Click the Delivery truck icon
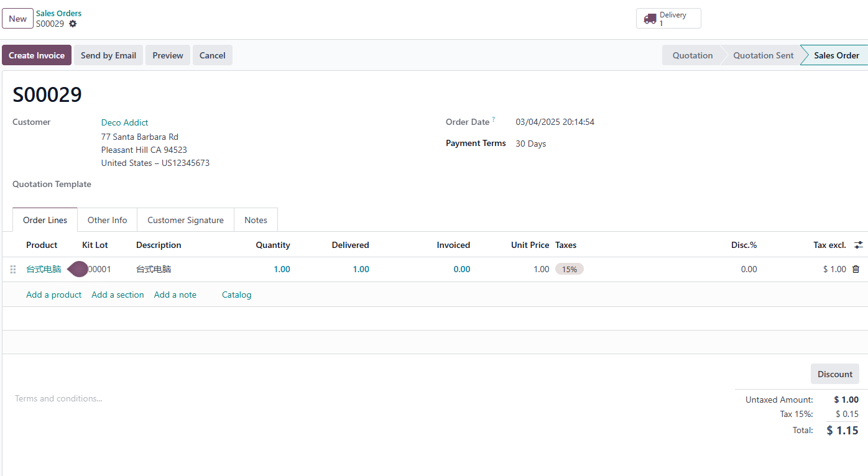 [x=650, y=19]
